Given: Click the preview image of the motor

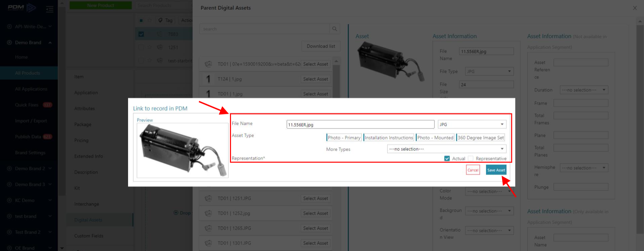Looking at the screenshot, I should 182,150.
